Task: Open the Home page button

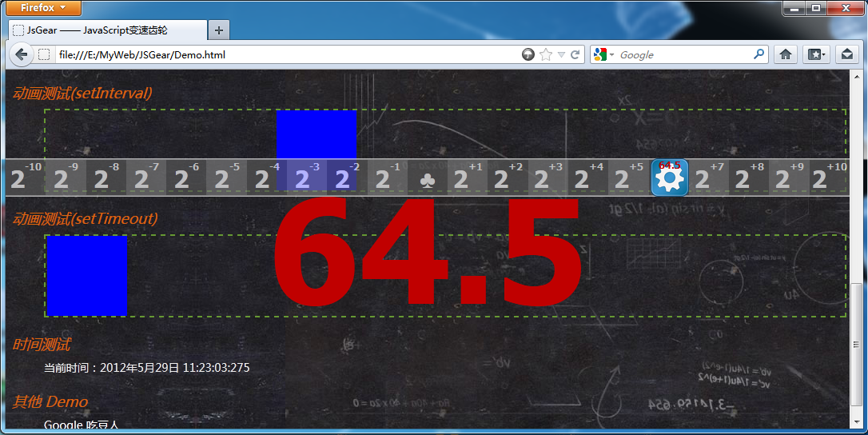Action: (785, 54)
